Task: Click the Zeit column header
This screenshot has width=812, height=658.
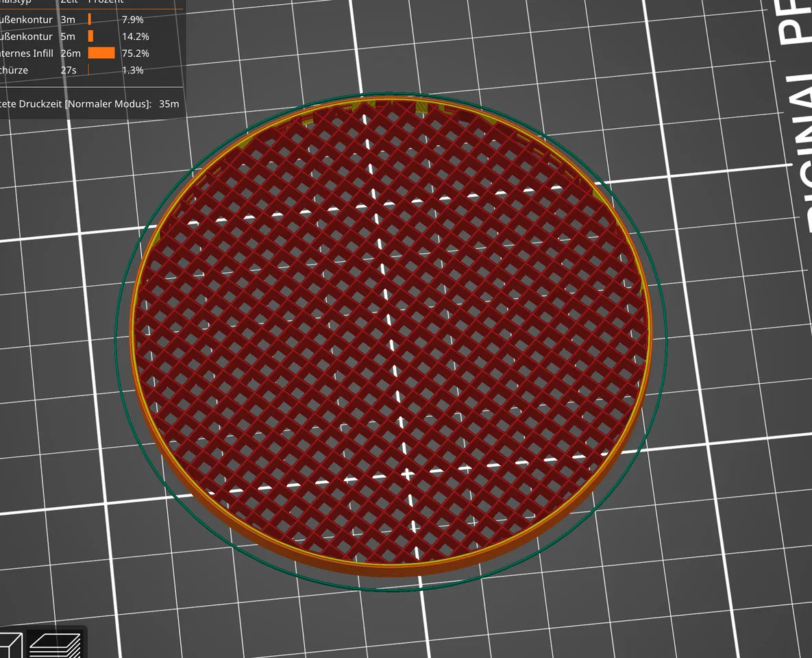Action: (69, 2)
